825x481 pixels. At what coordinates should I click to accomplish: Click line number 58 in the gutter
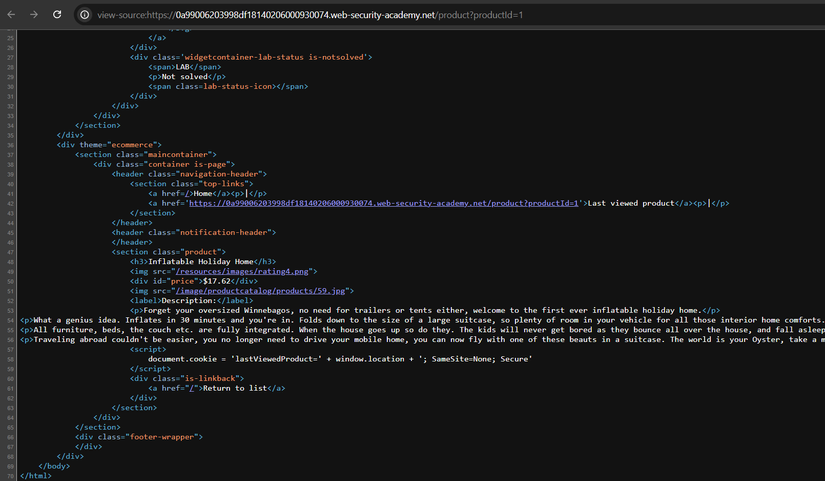point(11,359)
